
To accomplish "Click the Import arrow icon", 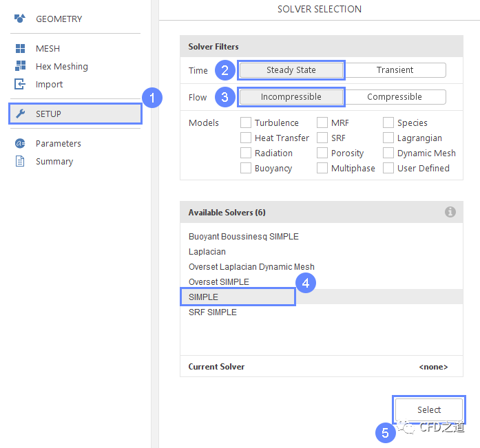I will click(20, 85).
